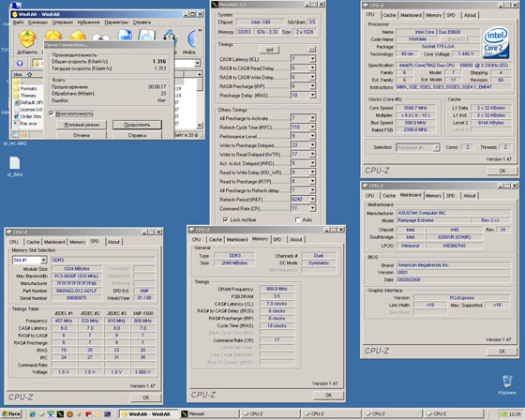Screen dimensions: 525x420
Task: Click the Справка button in WinRAR dialog
Action: pos(137,135)
